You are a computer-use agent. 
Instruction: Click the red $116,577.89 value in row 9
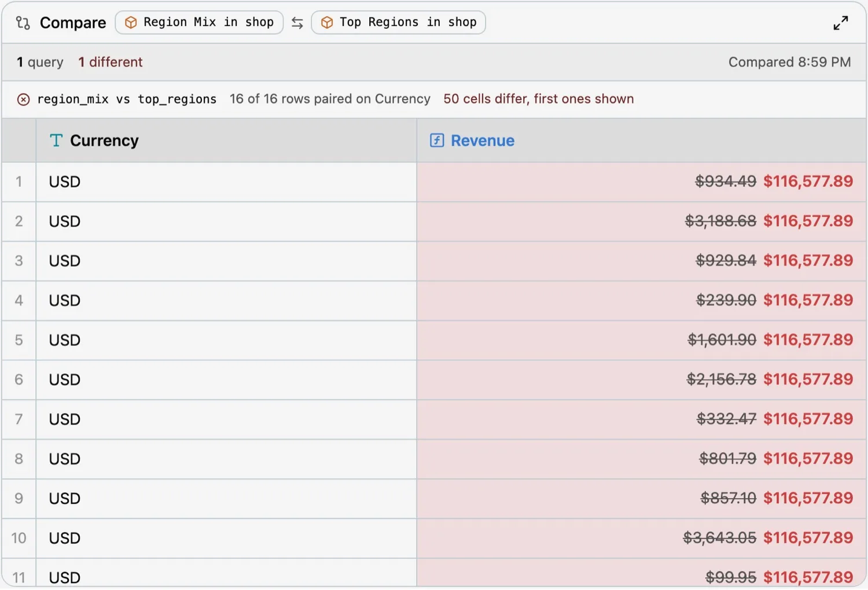[x=808, y=499]
